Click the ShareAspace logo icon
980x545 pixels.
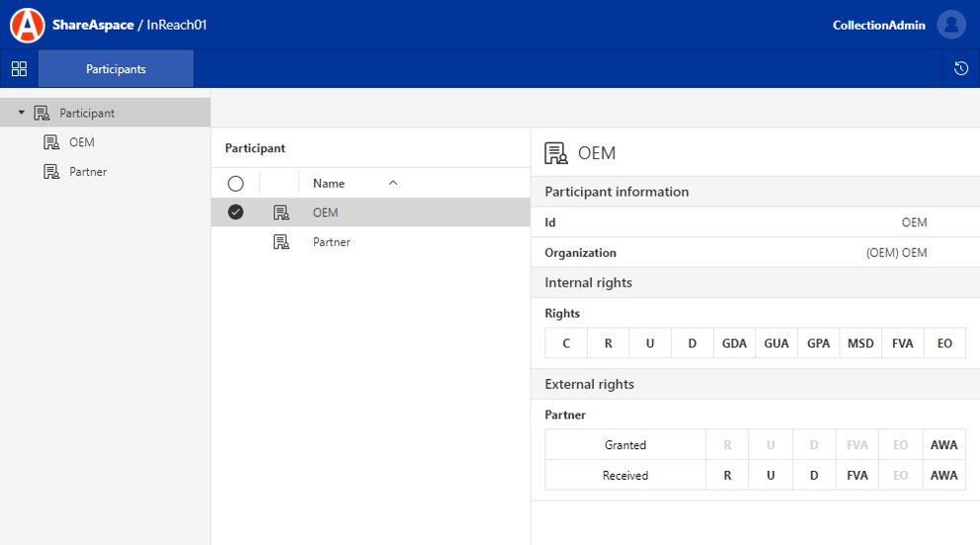[27, 25]
